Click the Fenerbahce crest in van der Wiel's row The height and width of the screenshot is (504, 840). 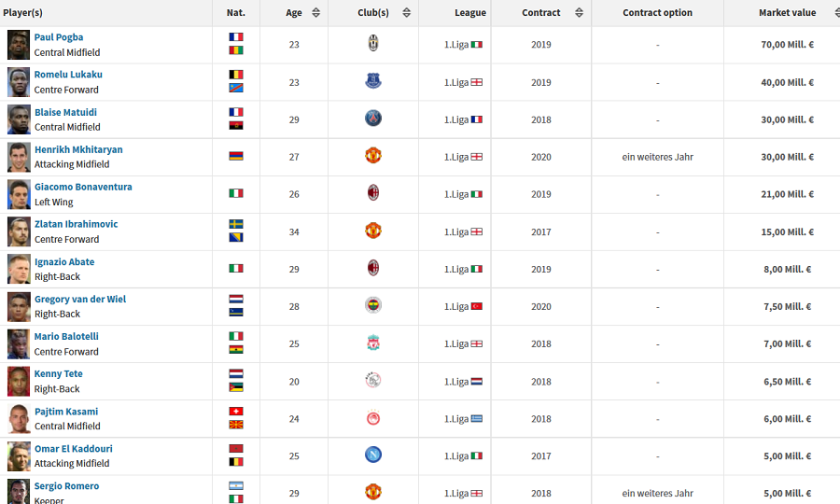coord(373,305)
